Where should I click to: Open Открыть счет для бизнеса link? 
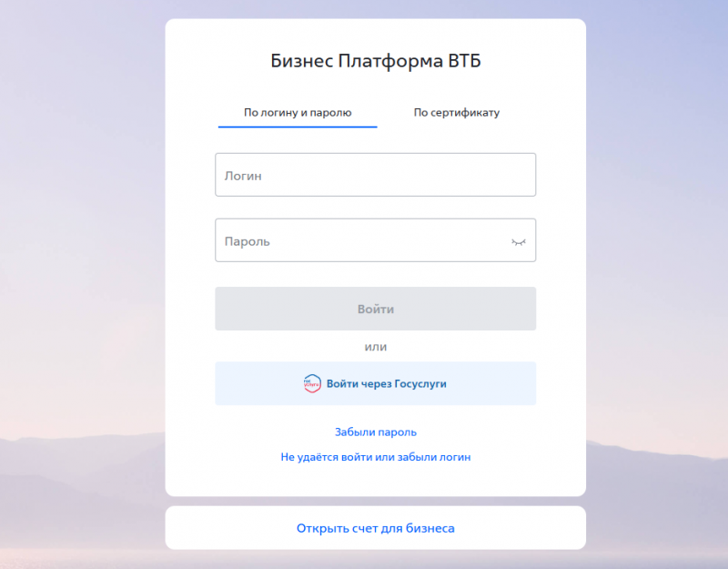375,528
